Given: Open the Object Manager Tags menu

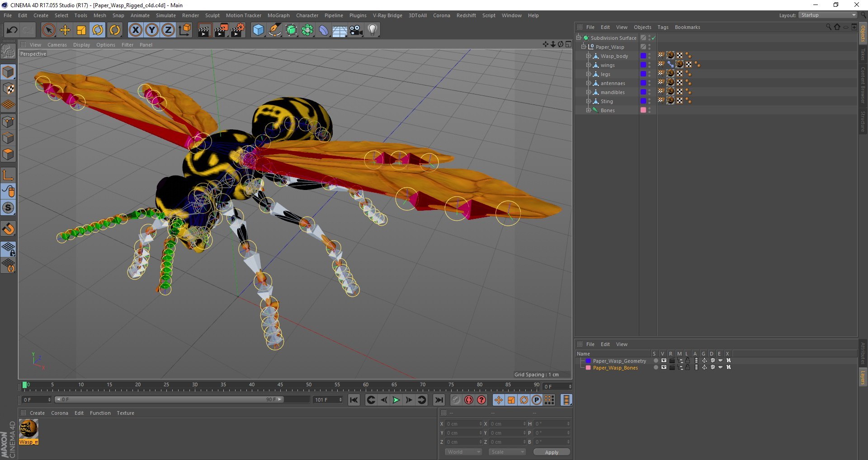Looking at the screenshot, I should click(x=663, y=27).
